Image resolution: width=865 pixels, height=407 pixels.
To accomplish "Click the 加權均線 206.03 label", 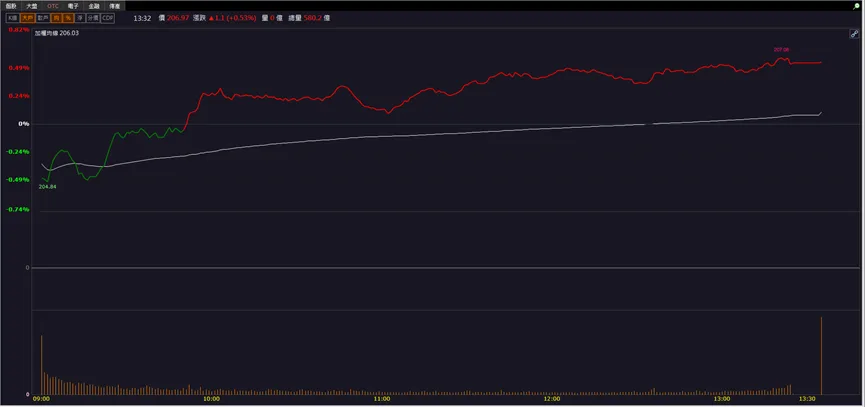I will (57, 33).
